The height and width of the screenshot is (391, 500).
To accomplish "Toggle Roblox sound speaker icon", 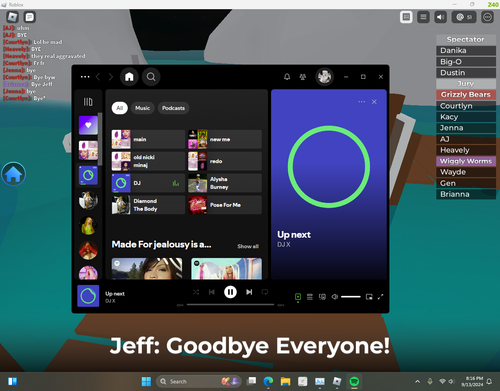I will click(x=440, y=17).
